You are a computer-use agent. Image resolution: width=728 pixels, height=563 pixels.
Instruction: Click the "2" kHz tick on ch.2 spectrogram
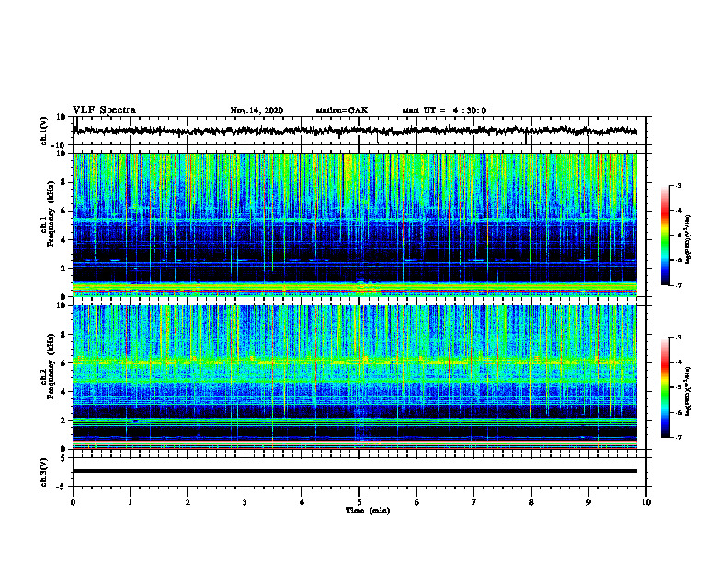[63, 420]
